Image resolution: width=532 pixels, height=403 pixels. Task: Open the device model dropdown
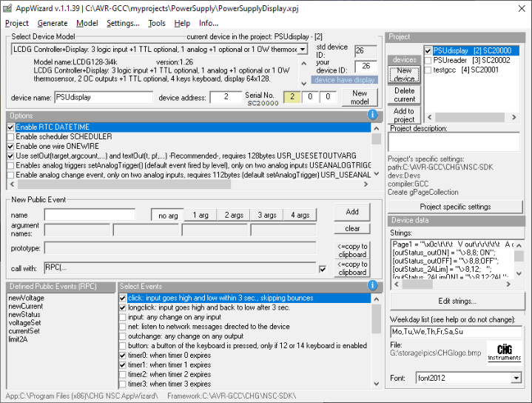(303, 50)
